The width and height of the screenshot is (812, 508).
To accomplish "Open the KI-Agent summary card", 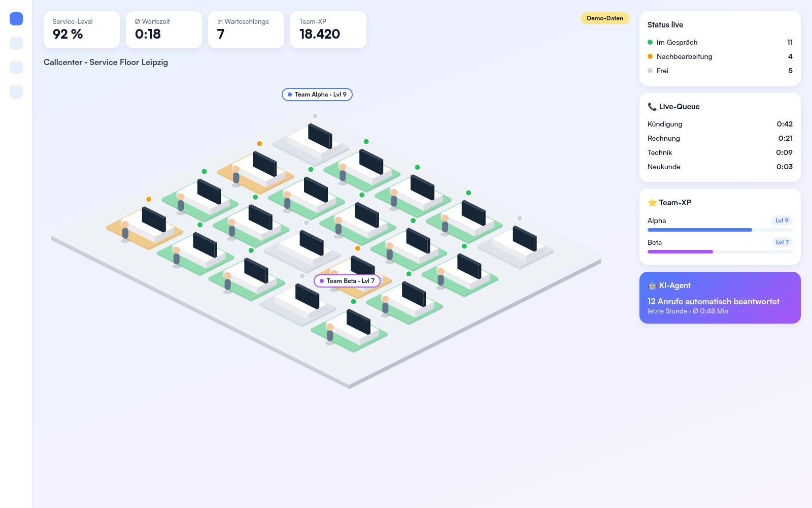I will [720, 298].
